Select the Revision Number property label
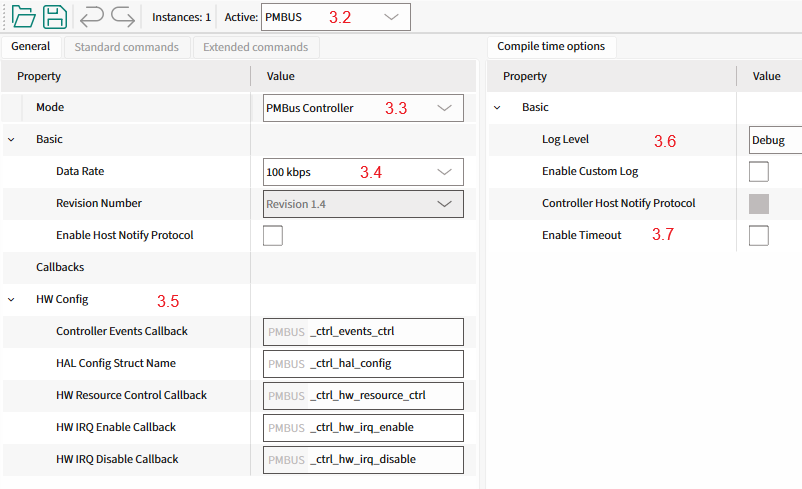Screen dimensions: 802x489 tap(99, 203)
